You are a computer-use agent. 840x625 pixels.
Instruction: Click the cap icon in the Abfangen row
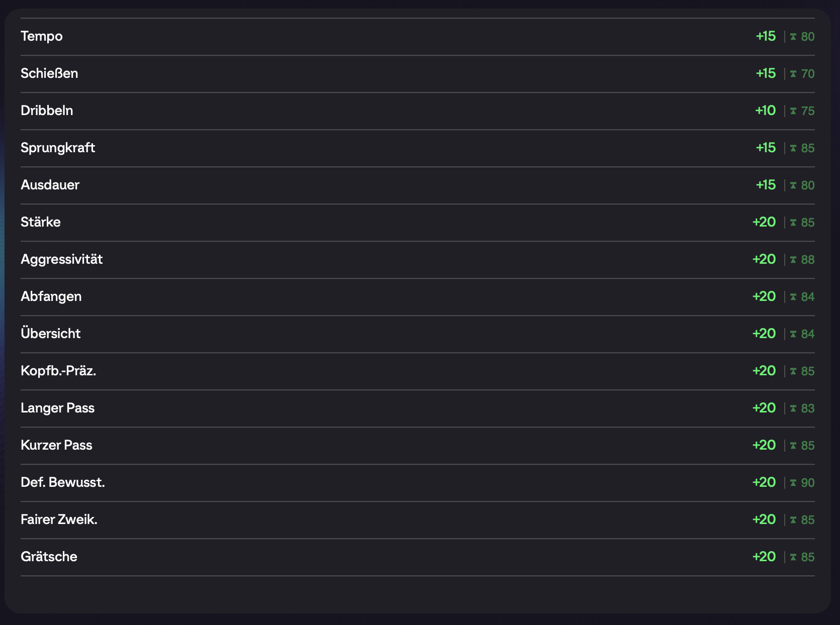click(793, 297)
